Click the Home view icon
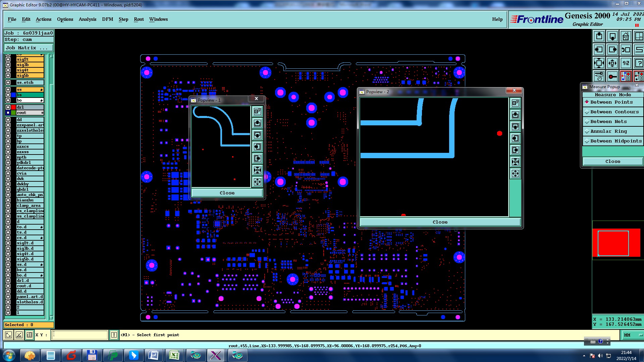The height and width of the screenshot is (362, 644). (626, 36)
